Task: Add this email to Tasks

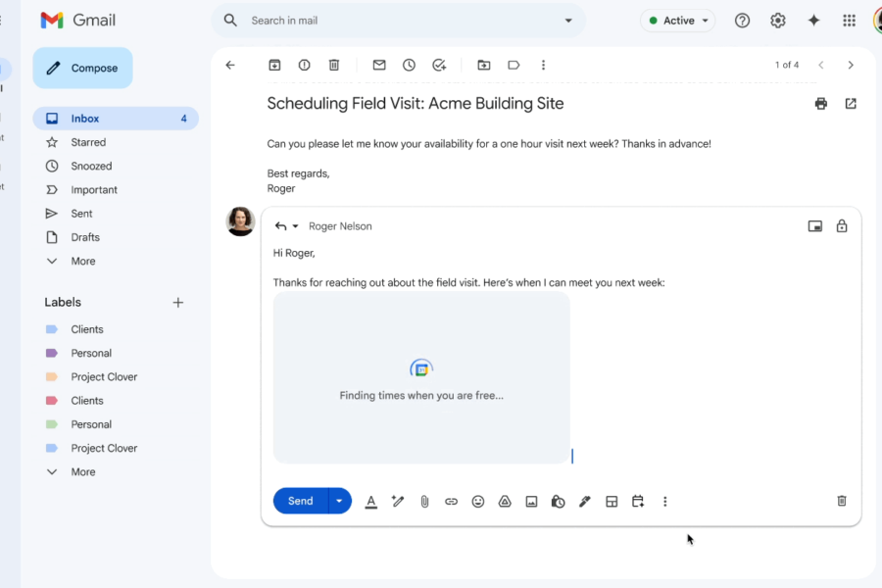Action: click(439, 65)
